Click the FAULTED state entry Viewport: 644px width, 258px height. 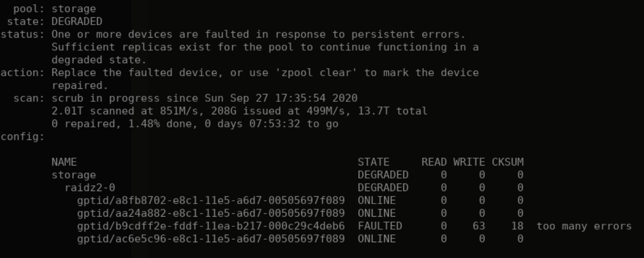pos(380,226)
